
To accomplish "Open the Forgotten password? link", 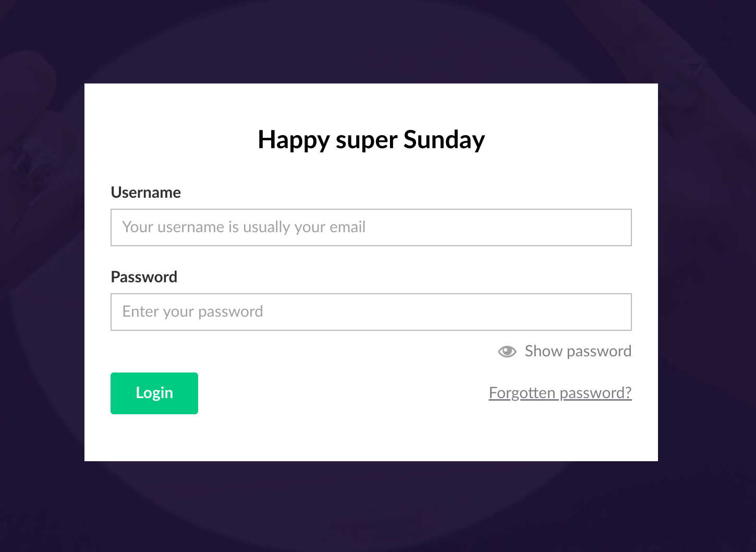I will click(560, 393).
